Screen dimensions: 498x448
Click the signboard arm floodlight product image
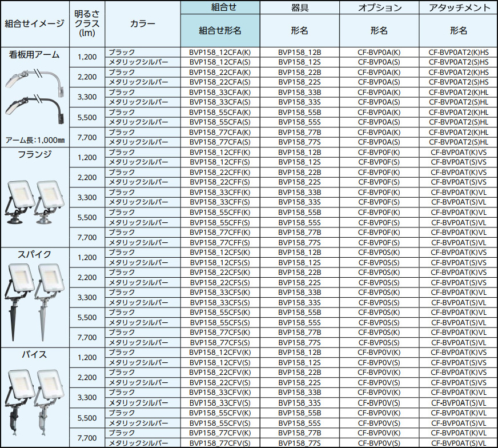35,95
